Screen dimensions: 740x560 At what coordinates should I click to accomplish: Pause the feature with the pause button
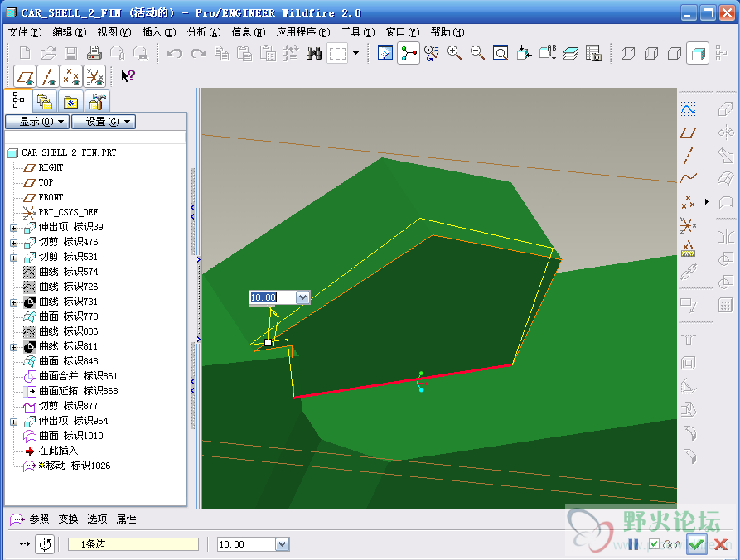tap(633, 544)
